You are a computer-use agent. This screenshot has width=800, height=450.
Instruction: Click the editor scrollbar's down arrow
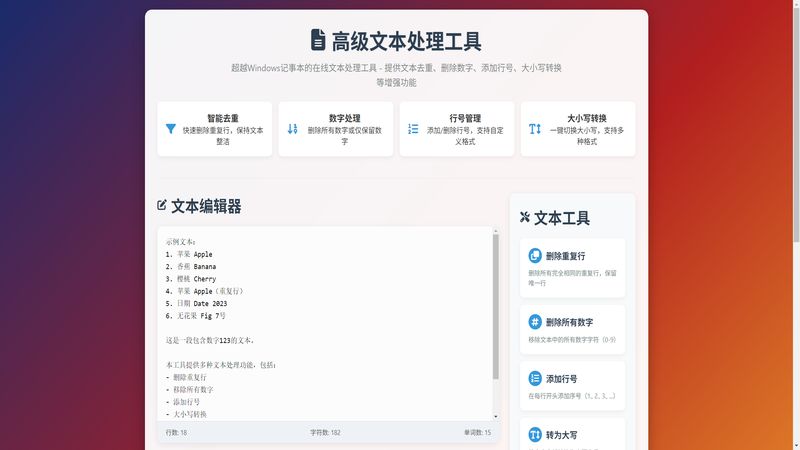click(494, 415)
